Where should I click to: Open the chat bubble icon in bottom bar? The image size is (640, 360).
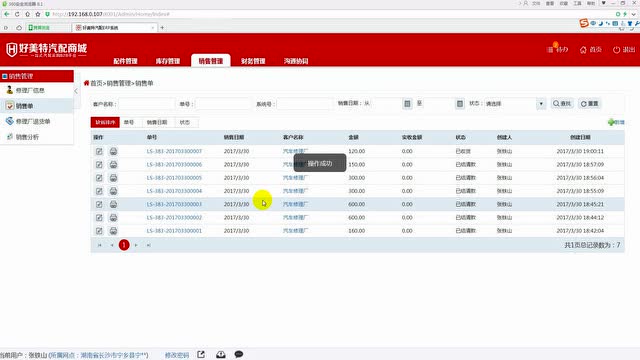coord(239,354)
